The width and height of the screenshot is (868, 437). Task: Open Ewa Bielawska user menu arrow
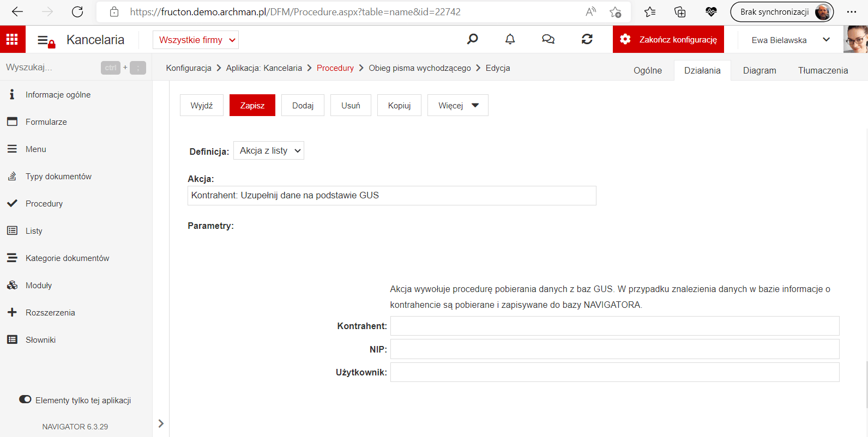826,39
